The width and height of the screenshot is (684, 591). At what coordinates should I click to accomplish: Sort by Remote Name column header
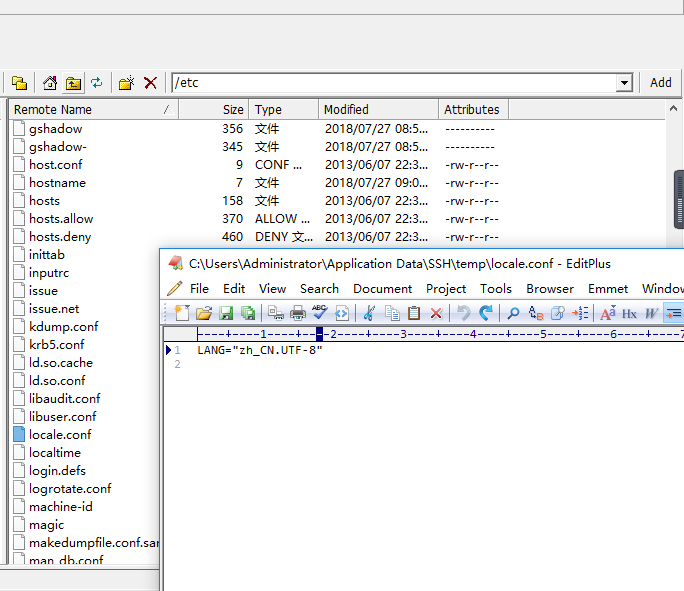point(94,109)
